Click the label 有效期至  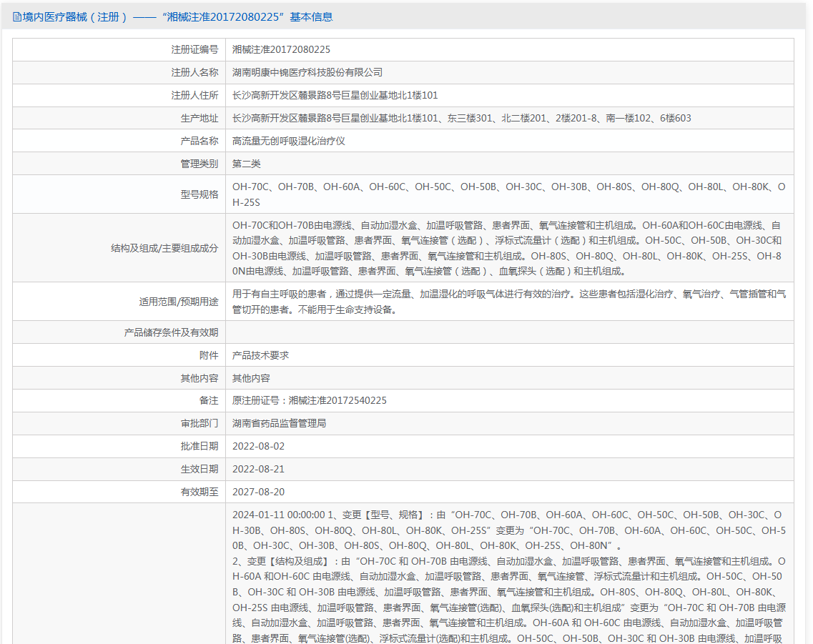[x=199, y=492]
